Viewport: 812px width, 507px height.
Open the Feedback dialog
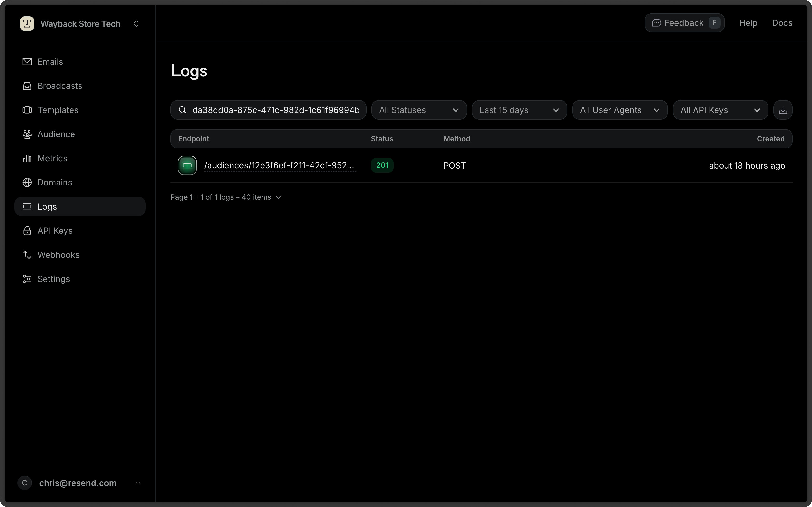coord(684,22)
